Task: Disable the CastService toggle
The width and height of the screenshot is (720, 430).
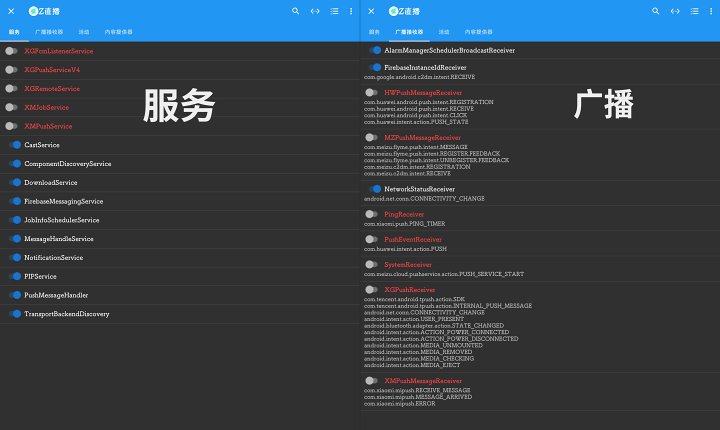Action: pos(15,145)
